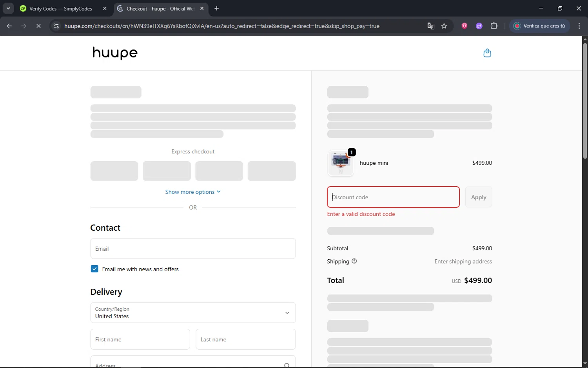
Task: Open Chrome three-dot menu
Action: point(579,26)
